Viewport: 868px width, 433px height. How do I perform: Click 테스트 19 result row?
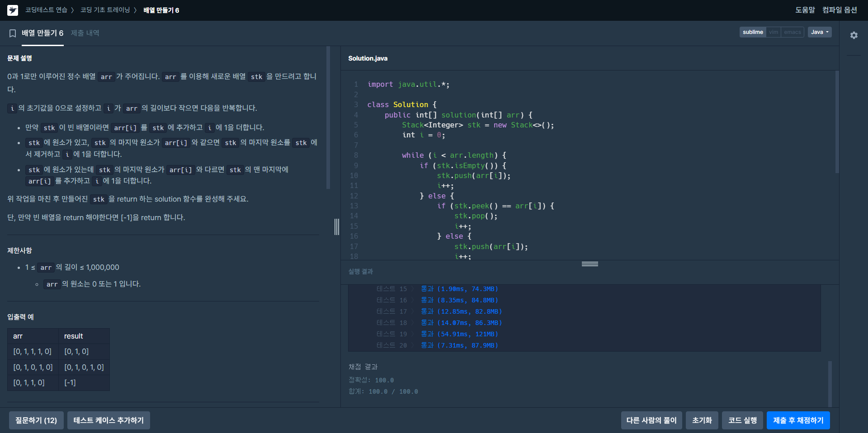click(437, 334)
